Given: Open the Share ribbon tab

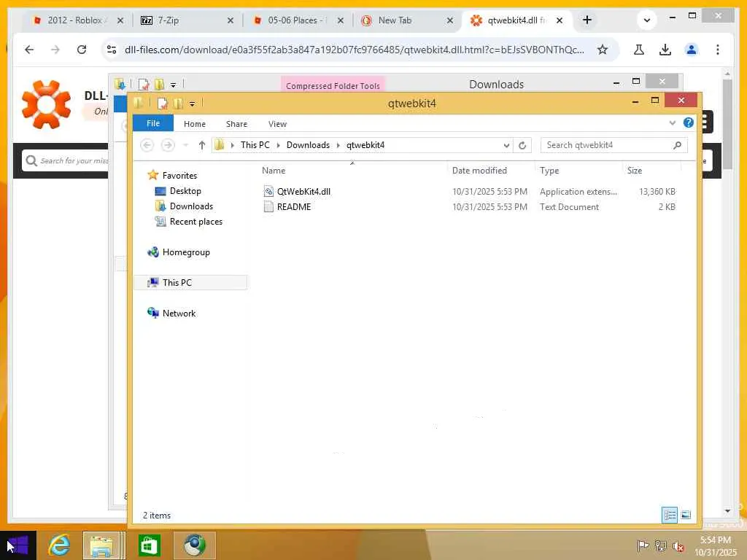Looking at the screenshot, I should 236,124.
